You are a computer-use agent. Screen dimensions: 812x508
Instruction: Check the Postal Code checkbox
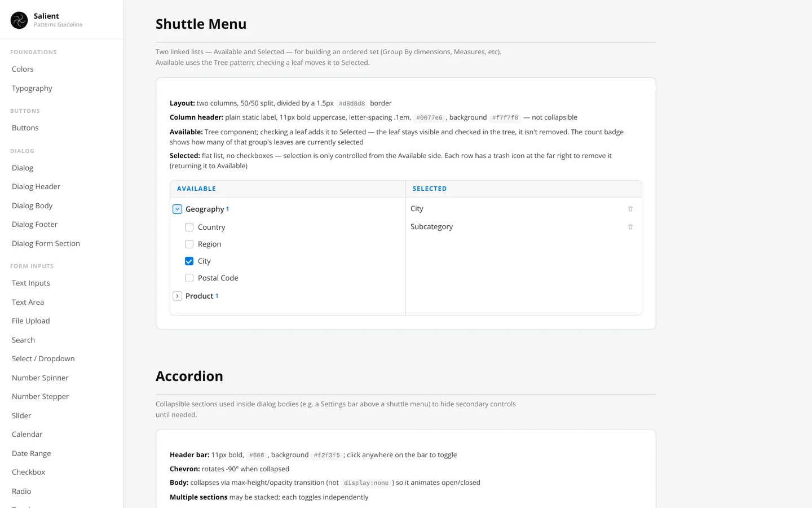click(189, 278)
